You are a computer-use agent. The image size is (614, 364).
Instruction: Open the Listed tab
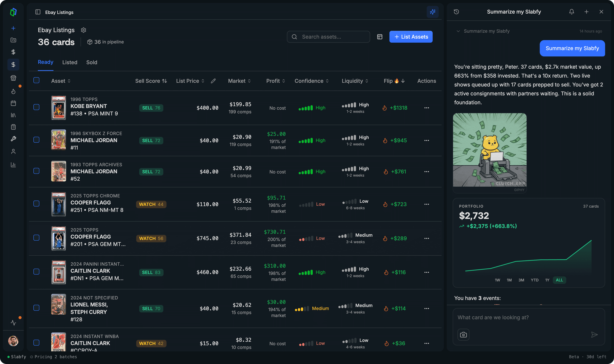pyautogui.click(x=70, y=62)
